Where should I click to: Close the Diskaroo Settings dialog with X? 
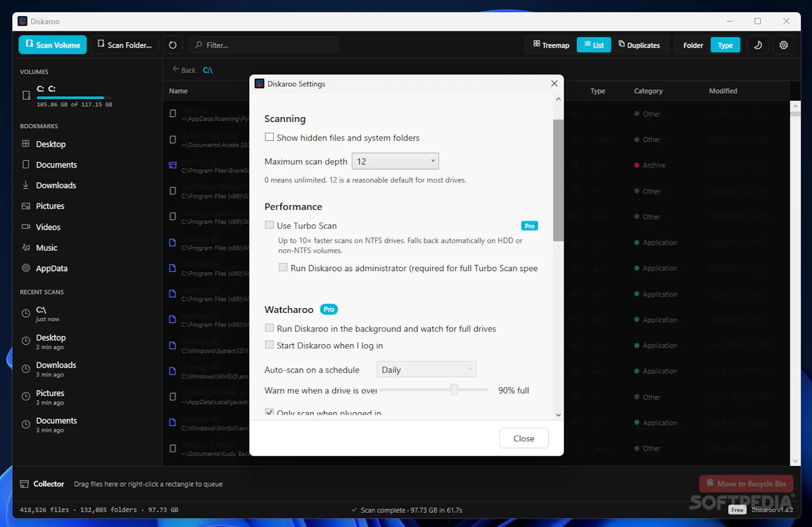click(554, 83)
